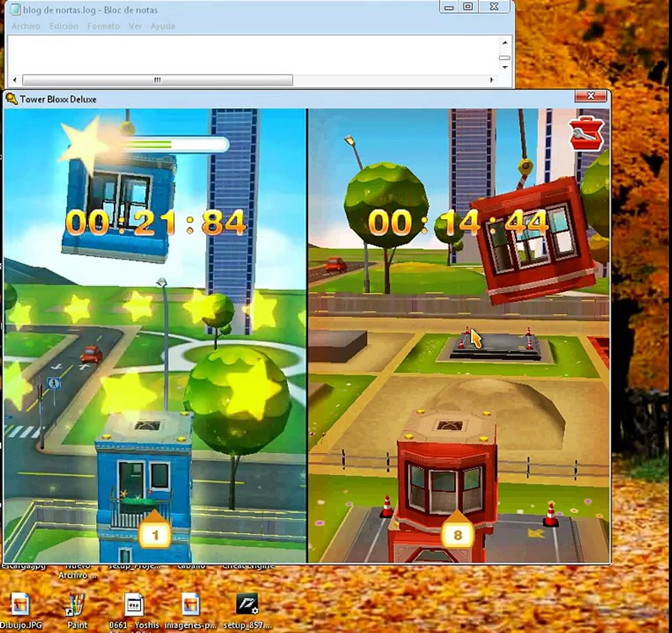The image size is (672, 633).
Task: Click Notepad scroll left arrow
Action: pyautogui.click(x=15, y=80)
